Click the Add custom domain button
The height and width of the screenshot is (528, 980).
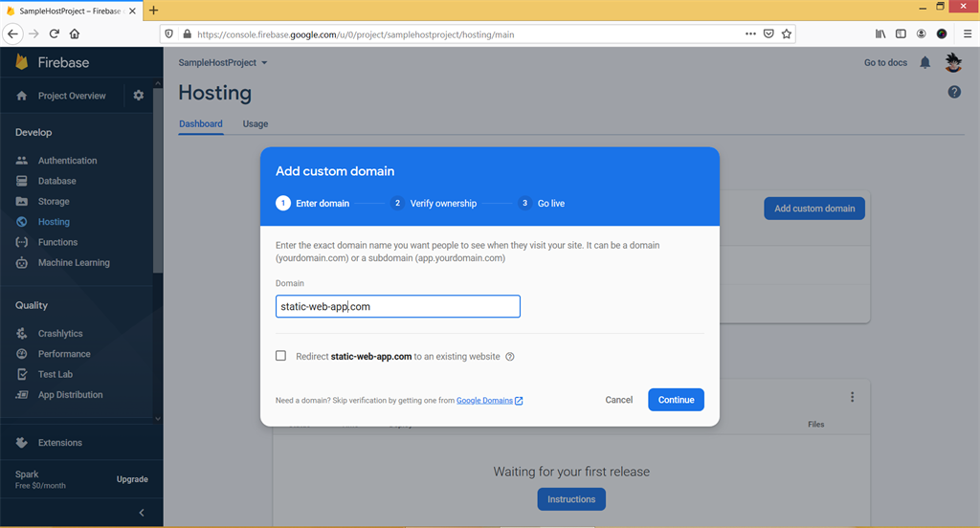click(x=814, y=209)
